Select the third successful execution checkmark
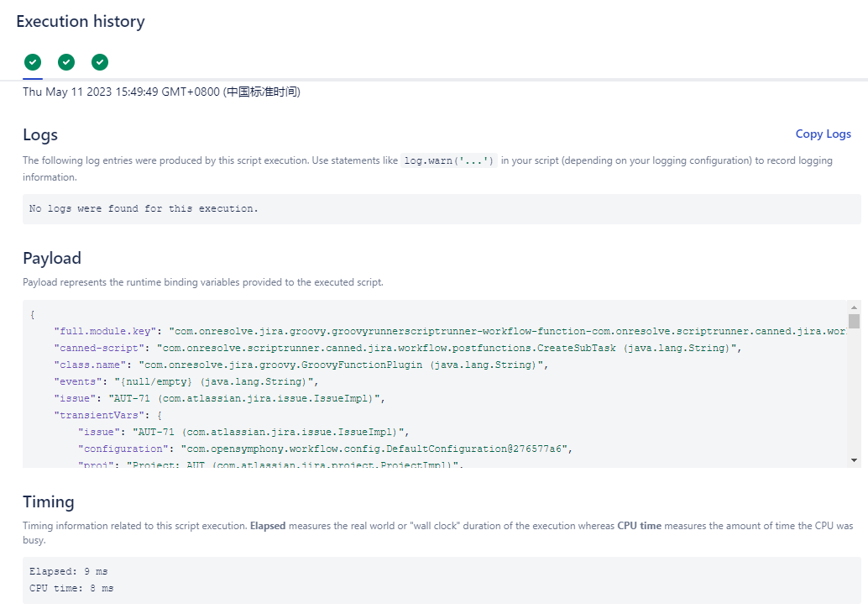The image size is (868, 609). click(x=99, y=61)
